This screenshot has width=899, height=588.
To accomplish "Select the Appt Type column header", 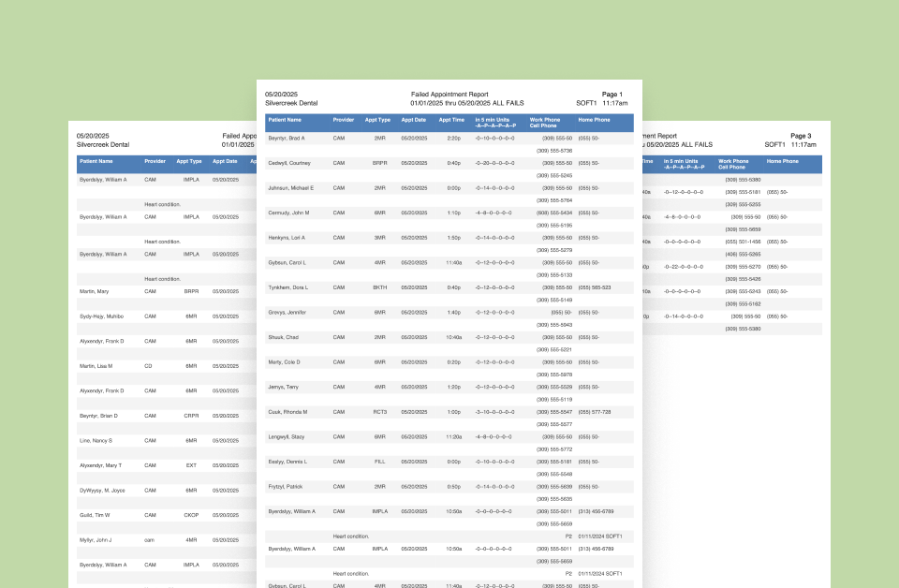I will tap(377, 120).
